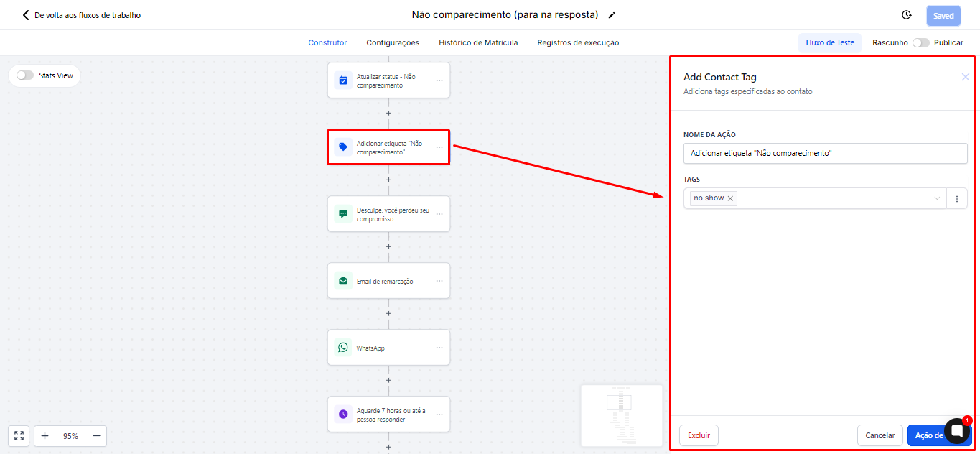This screenshot has width=980, height=454.
Task: Click the Nome da Ação input field
Action: (825, 154)
